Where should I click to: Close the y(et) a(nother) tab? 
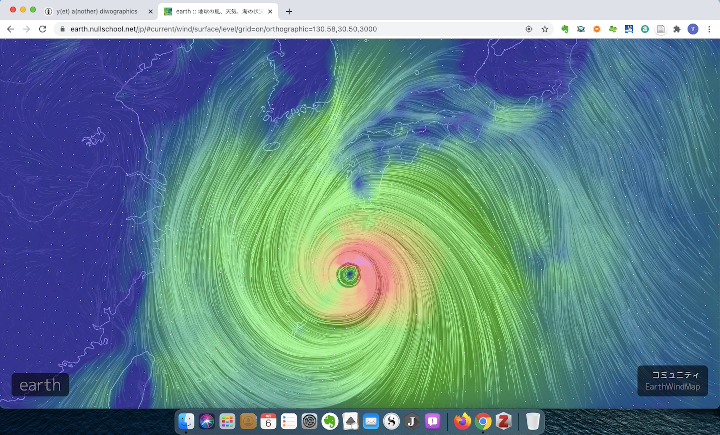click(x=150, y=11)
